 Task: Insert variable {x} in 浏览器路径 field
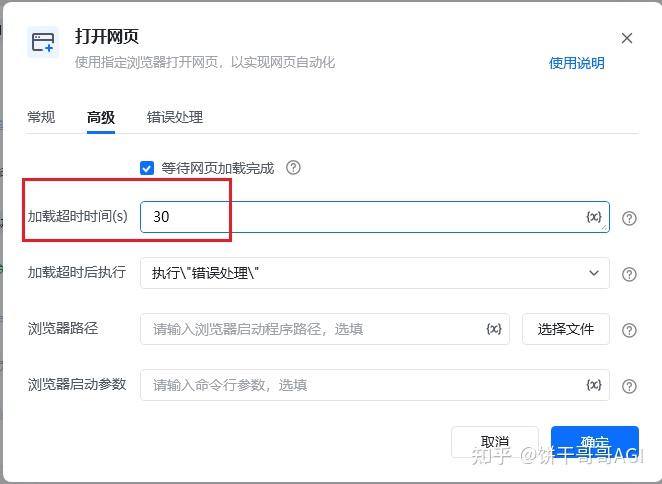coord(494,329)
